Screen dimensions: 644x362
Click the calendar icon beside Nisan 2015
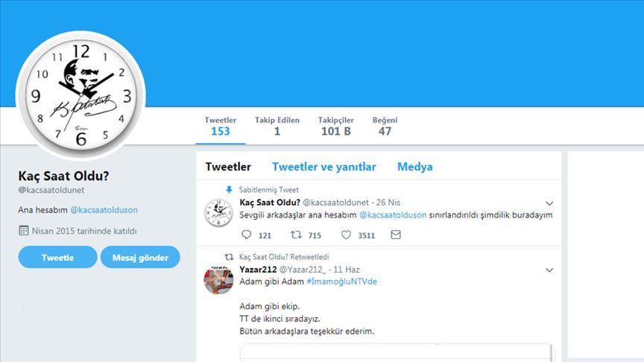tap(24, 231)
